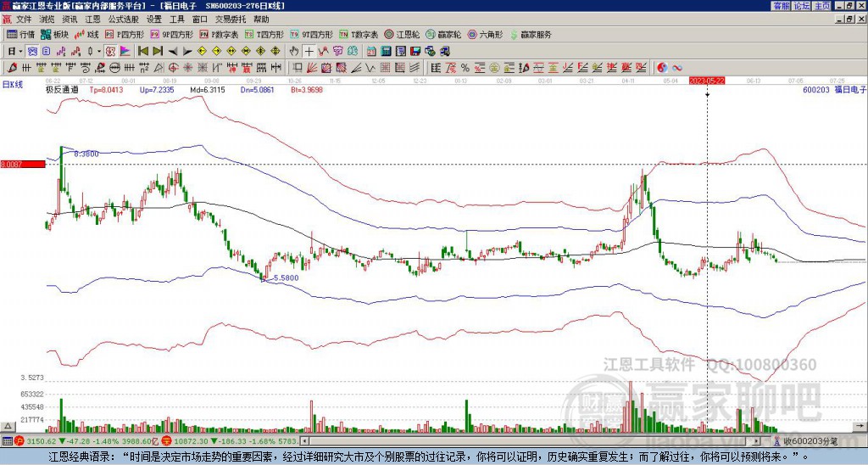Click the purple 节 character icon
The image size is (868, 465).
(x=337, y=51)
